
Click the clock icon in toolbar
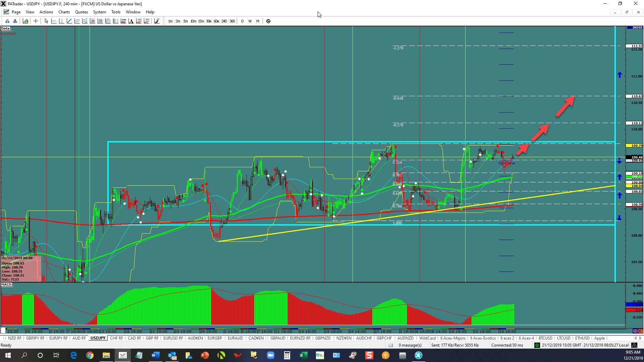pos(268,21)
